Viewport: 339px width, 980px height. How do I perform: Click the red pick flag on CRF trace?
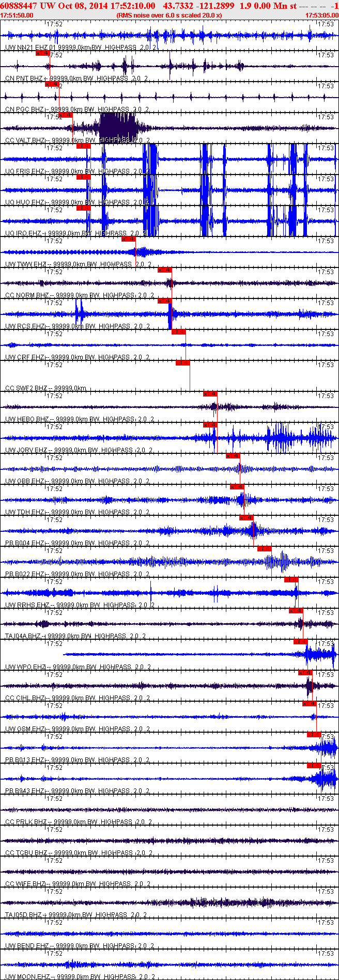click(x=178, y=332)
